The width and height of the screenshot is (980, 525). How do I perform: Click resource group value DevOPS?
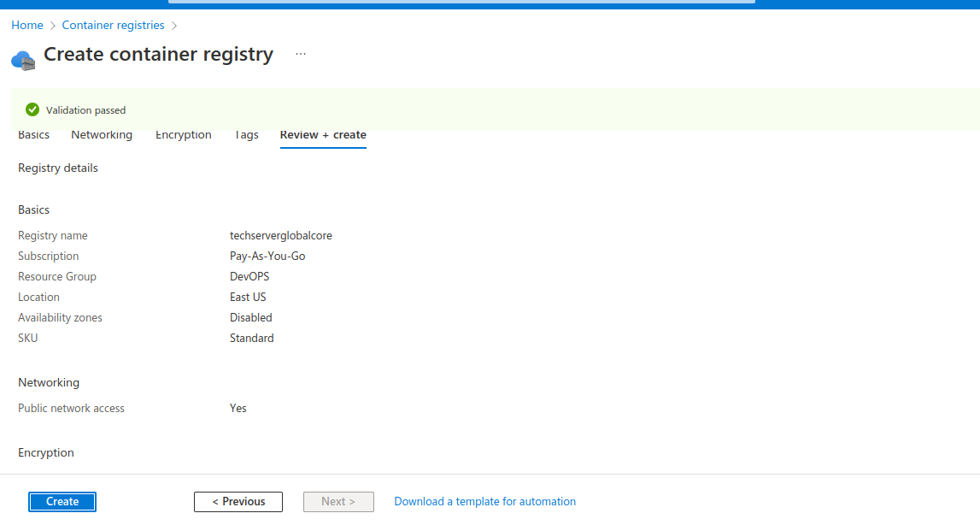249,276
